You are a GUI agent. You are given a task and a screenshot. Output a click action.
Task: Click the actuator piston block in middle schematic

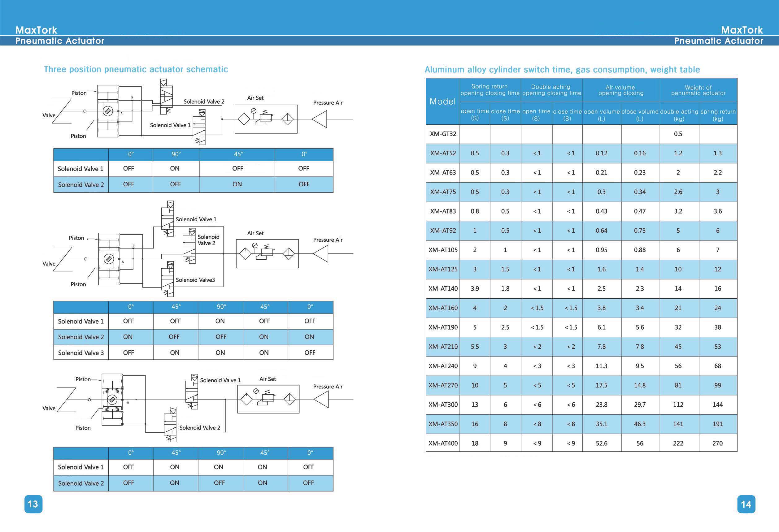coord(109,259)
